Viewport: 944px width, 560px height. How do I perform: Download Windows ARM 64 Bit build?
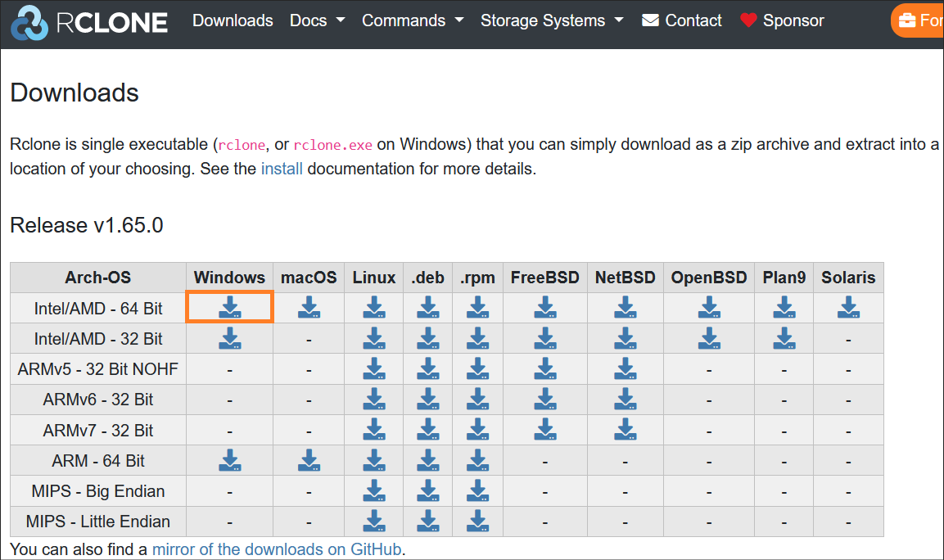coord(229,461)
